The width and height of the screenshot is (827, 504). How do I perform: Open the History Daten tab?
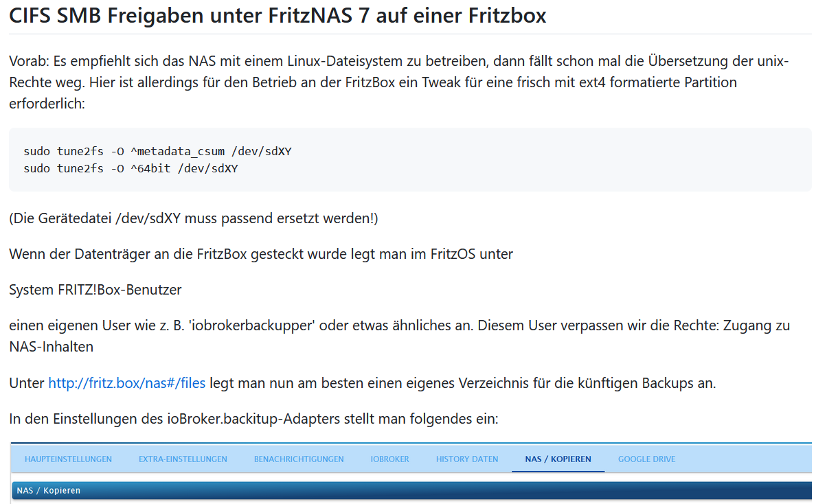coord(467,459)
